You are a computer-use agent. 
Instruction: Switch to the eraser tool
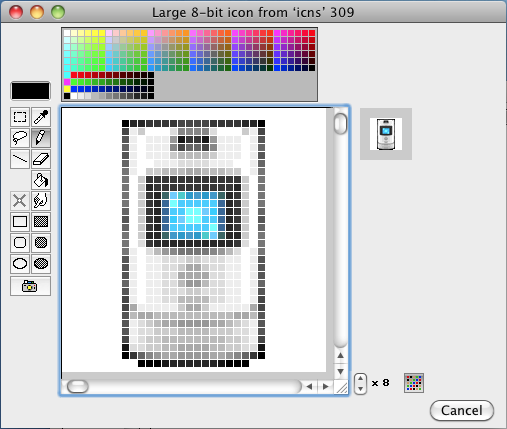pyautogui.click(x=41, y=159)
